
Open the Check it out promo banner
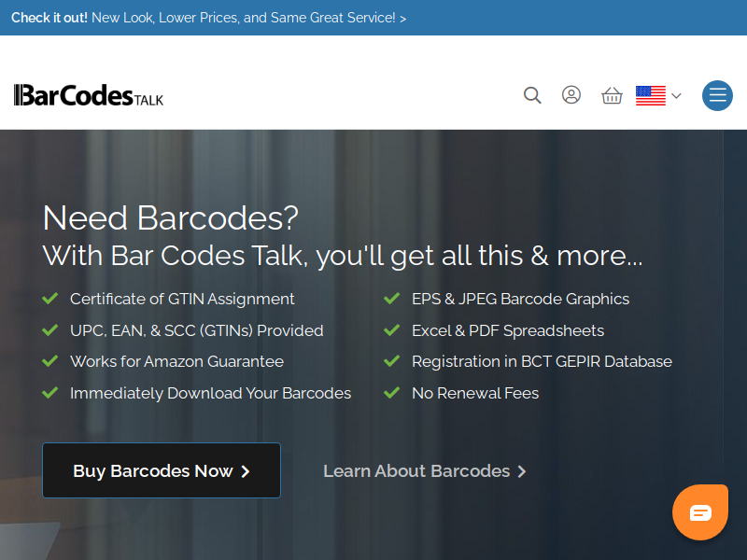tap(208, 18)
